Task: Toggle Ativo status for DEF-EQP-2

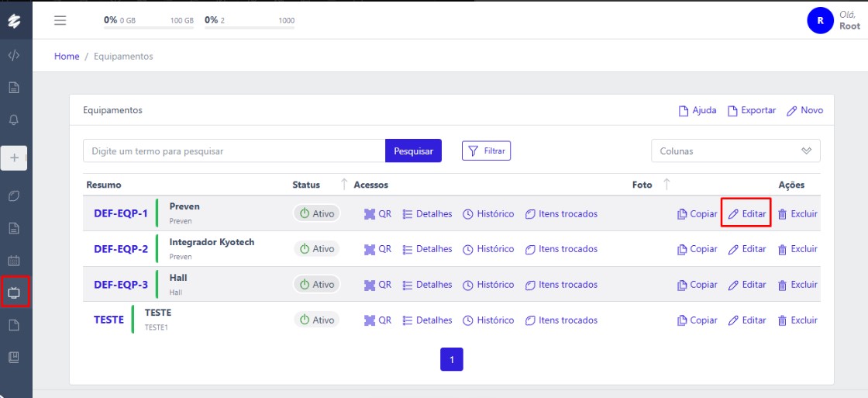Action: click(316, 249)
